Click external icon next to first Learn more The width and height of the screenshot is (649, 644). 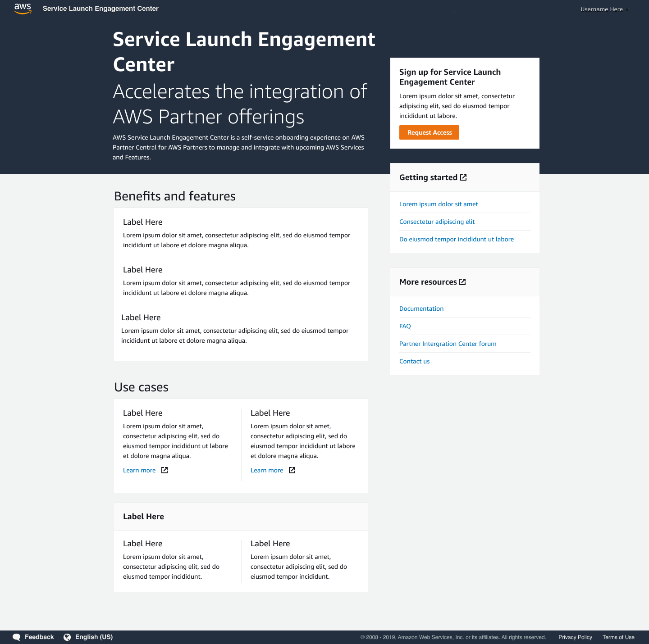165,470
